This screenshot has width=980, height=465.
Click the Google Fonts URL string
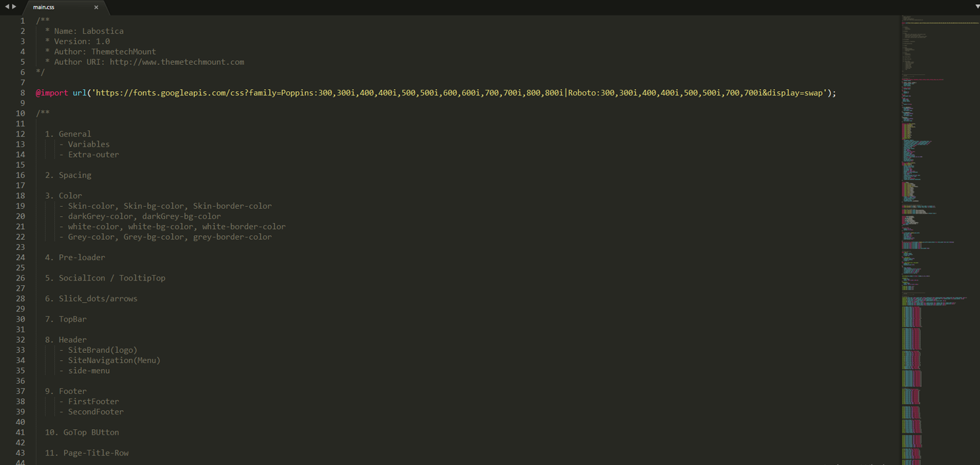[x=461, y=93]
